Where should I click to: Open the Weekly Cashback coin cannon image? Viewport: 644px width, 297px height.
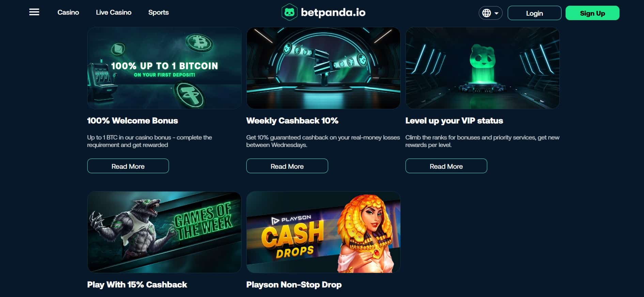pyautogui.click(x=323, y=68)
